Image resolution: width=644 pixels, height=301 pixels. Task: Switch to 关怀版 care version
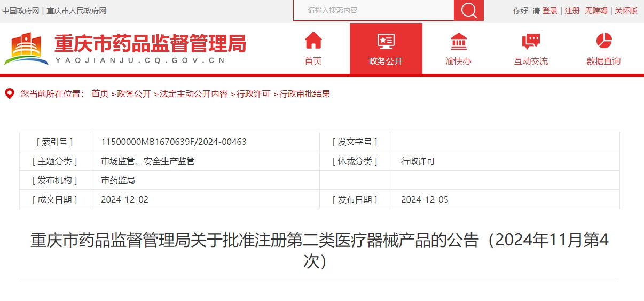(x=626, y=11)
